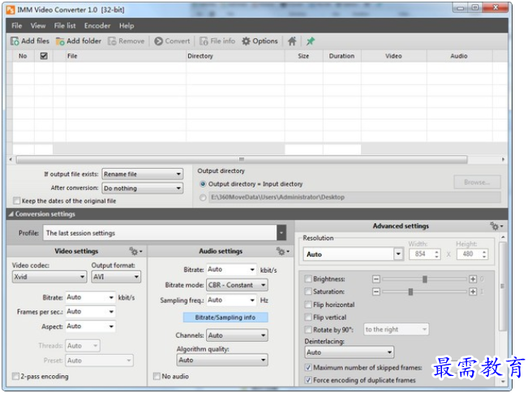This screenshot has width=532, height=393.
Task: Open the View menu
Action: click(x=38, y=26)
